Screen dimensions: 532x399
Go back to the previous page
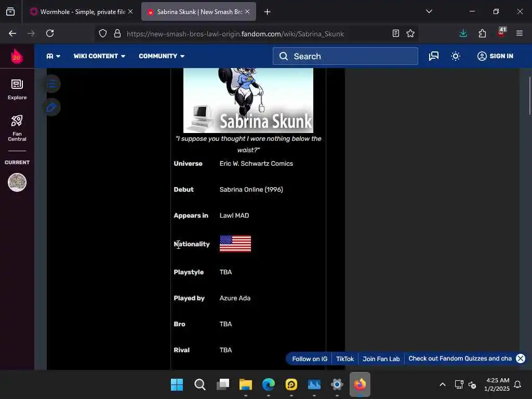coord(12,33)
